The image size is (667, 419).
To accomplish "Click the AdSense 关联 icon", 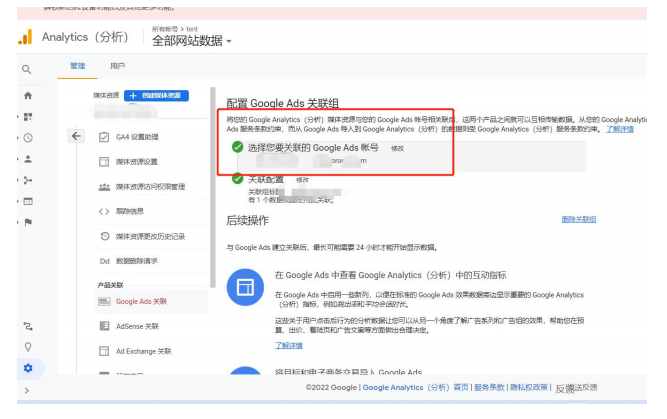I will coord(104,326).
